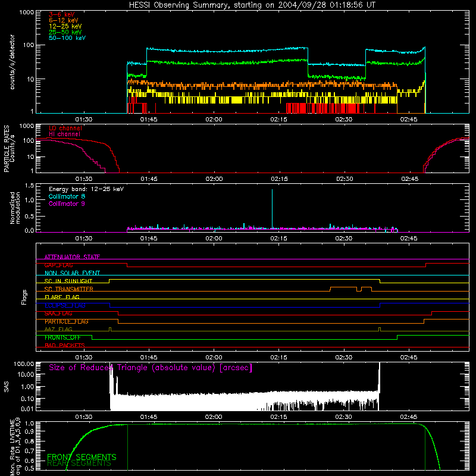Select the red 3-6 keV legend entry
This screenshot has width=476, height=476.
[62, 14]
